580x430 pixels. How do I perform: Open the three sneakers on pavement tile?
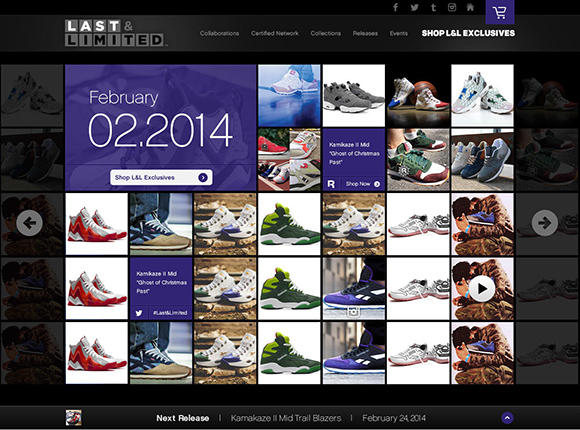pos(482,159)
